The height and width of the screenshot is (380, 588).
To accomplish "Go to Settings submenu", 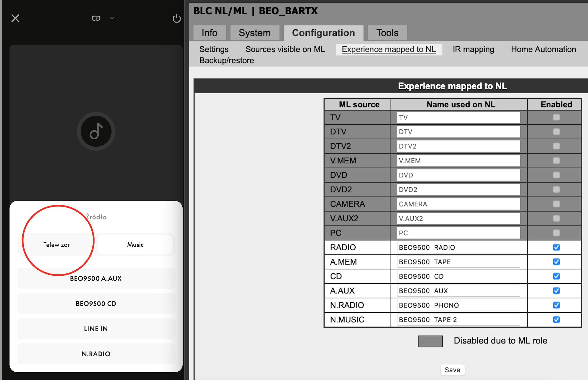I will pos(214,49).
